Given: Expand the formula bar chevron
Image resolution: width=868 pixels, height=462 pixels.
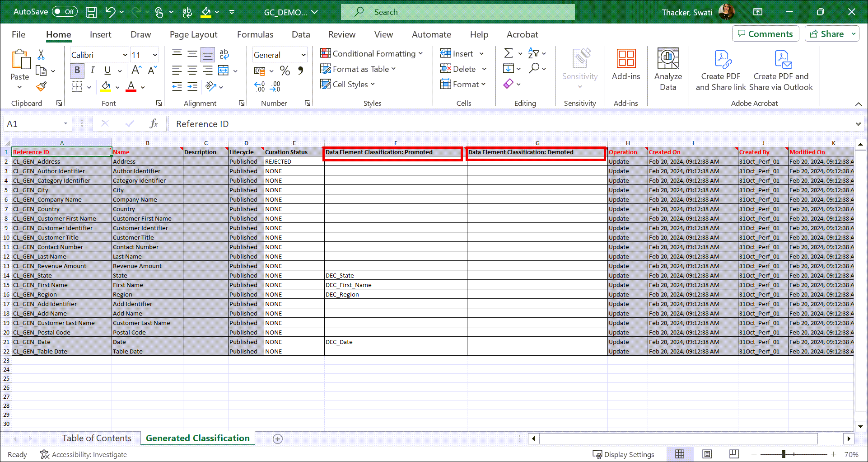Looking at the screenshot, I should point(858,124).
